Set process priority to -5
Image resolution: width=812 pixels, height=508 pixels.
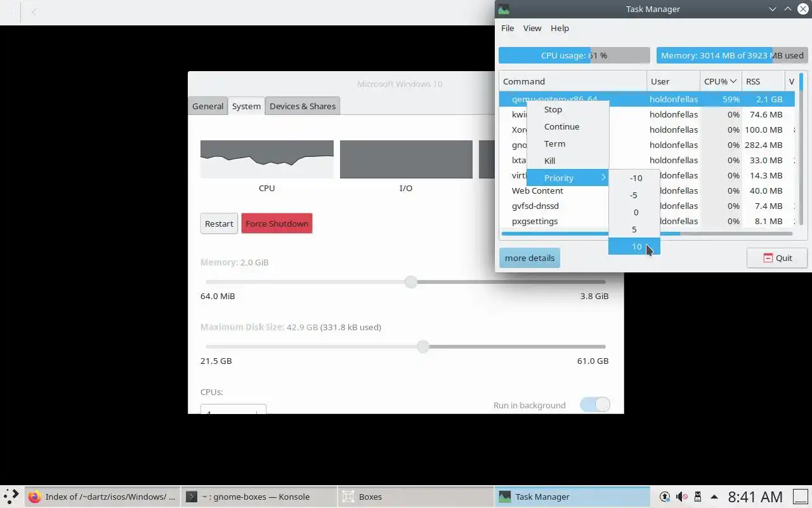634,195
